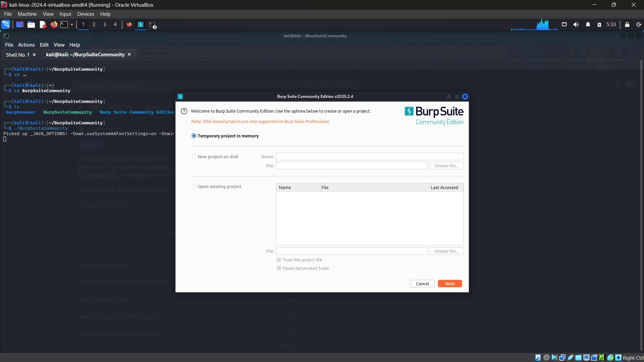
Task: Click Choose file next to the project File field
Action: (446, 166)
